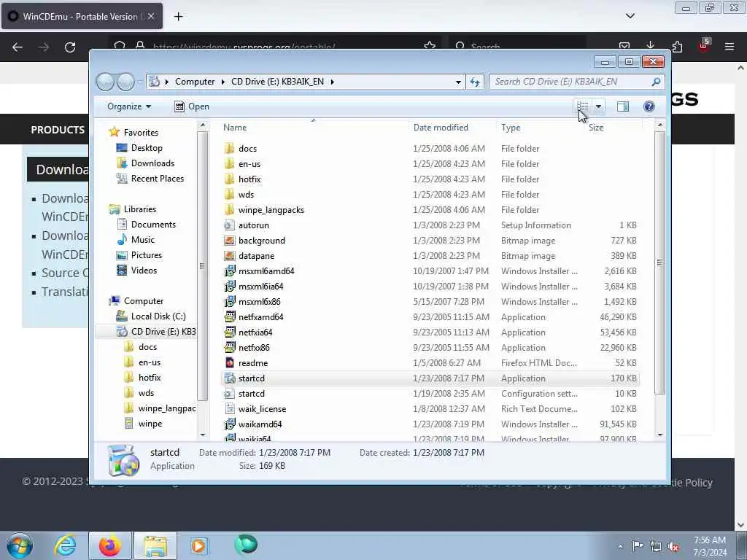Select the waik_license rich text file
Viewport: 747px width, 560px height.
tap(431, 409)
